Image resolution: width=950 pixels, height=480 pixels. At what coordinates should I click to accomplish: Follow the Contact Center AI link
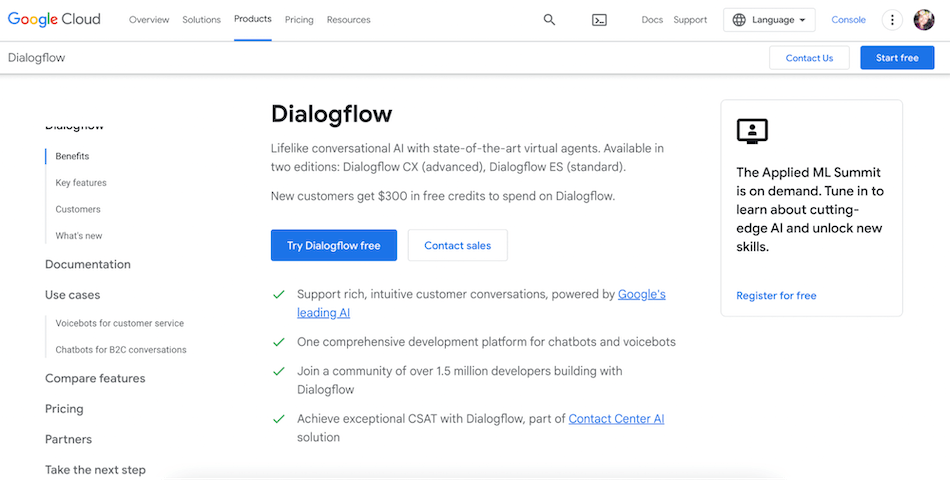[616, 419]
